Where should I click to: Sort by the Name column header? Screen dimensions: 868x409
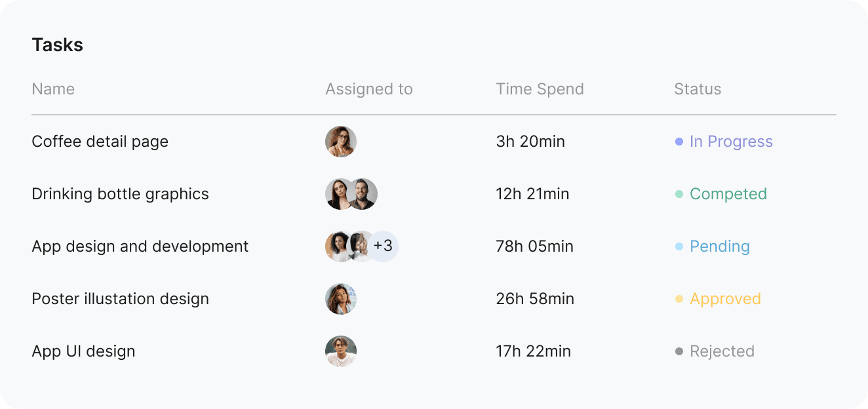pyautogui.click(x=53, y=89)
